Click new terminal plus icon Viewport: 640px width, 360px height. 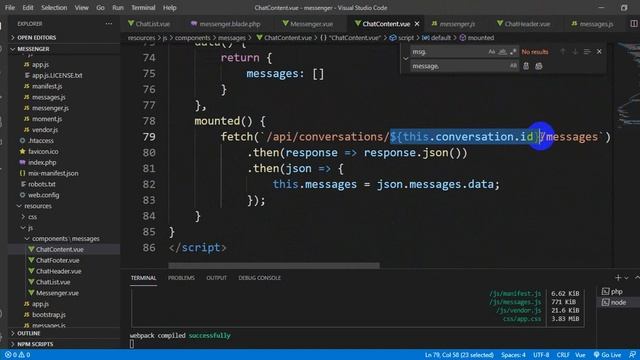[x=618, y=278]
